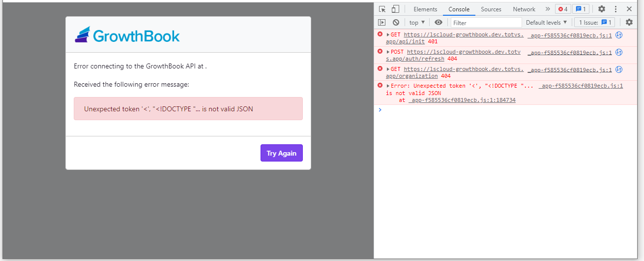Expand the GET api/init 401 entry
Viewport: 644px width, 261px height.
(388, 35)
